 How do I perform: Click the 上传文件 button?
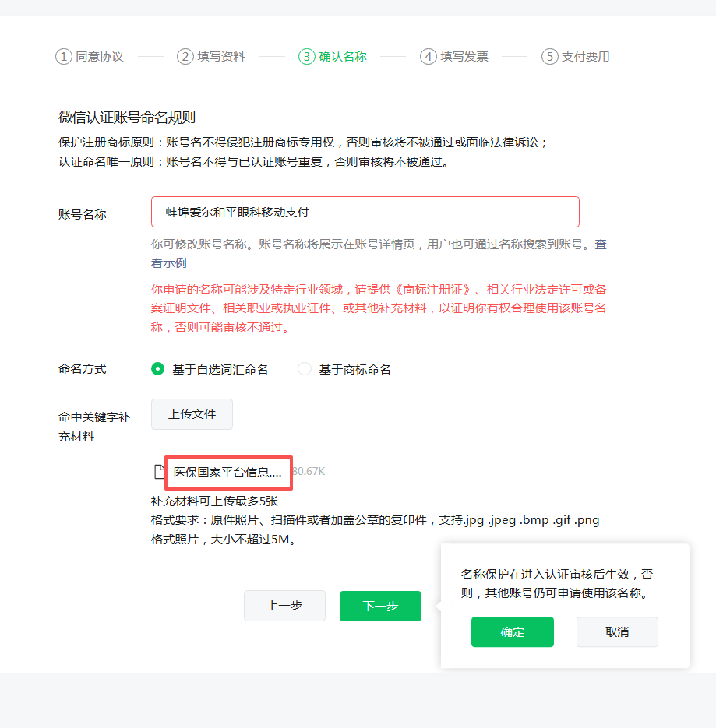pyautogui.click(x=192, y=414)
